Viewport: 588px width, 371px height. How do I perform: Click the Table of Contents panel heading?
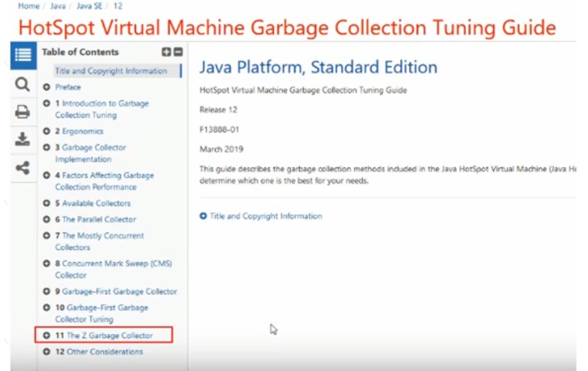(x=80, y=52)
